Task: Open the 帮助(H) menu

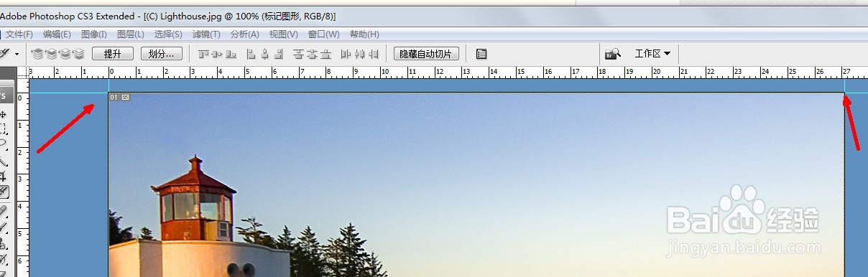Action: coord(364,34)
